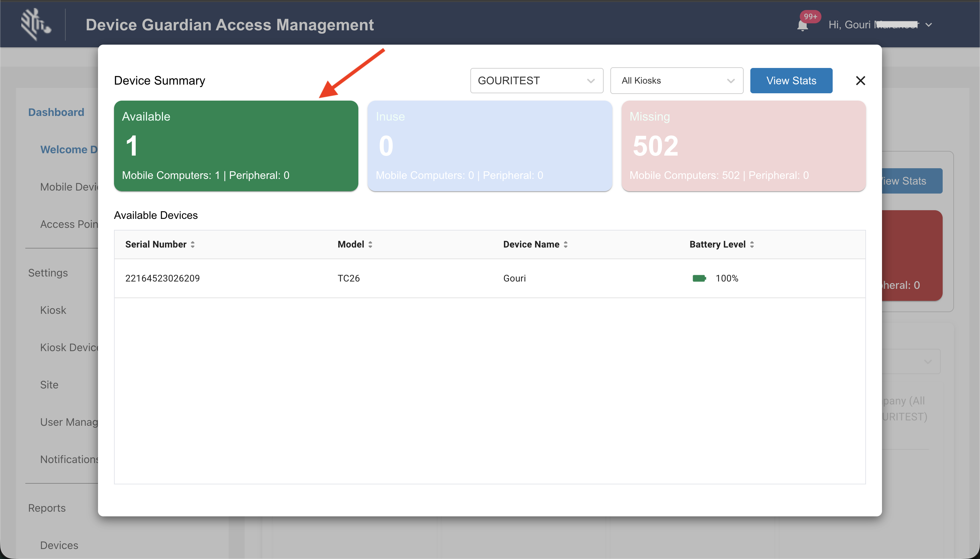Sort by Serial Number column icon
This screenshot has height=559, width=980.
tap(192, 245)
